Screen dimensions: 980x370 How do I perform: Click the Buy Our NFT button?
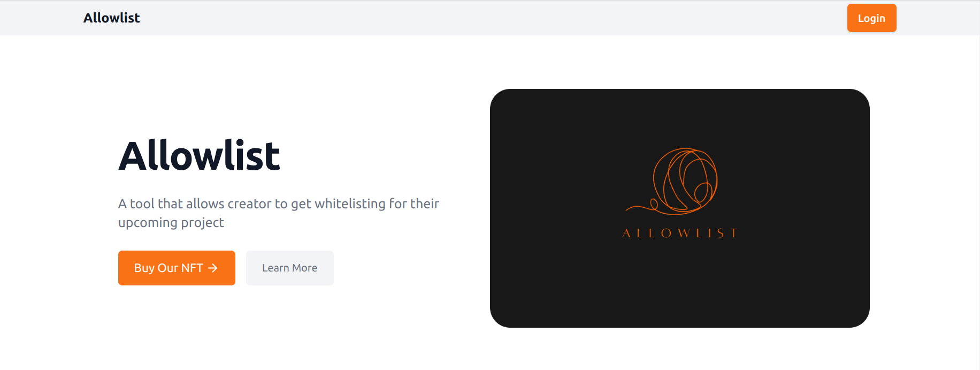pyautogui.click(x=177, y=268)
